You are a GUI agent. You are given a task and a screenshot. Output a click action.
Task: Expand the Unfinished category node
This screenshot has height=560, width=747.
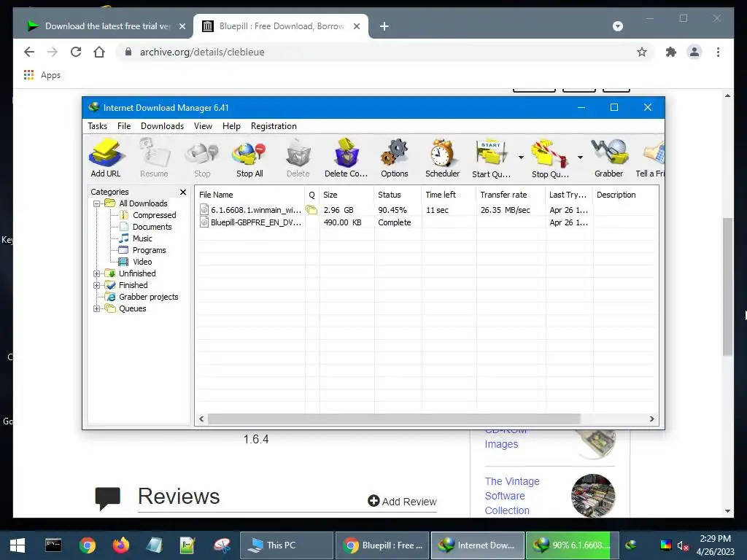(97, 274)
